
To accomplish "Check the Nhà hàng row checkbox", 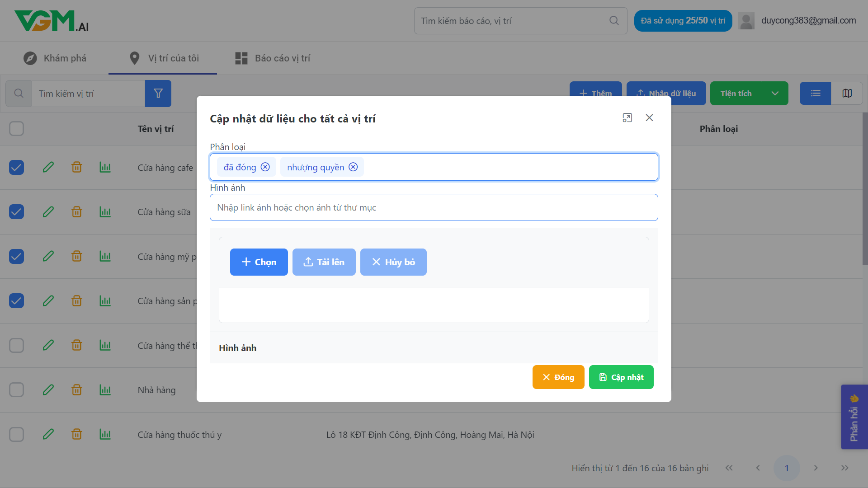I will (x=17, y=390).
